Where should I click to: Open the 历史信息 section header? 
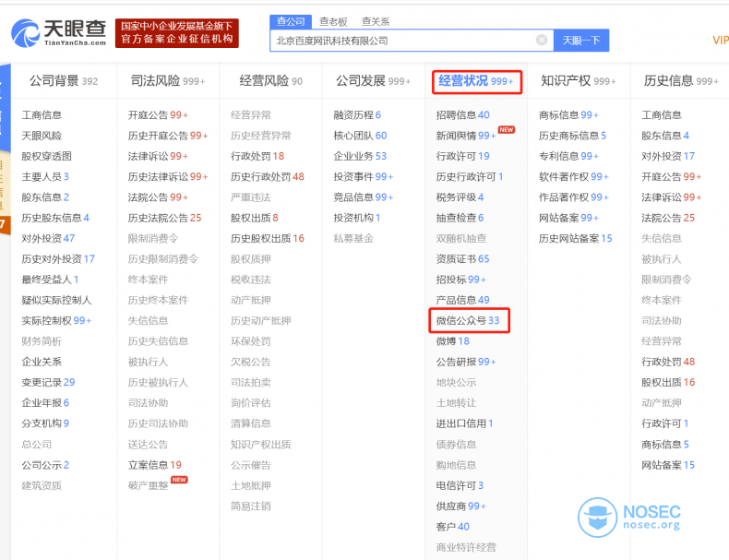point(682,81)
